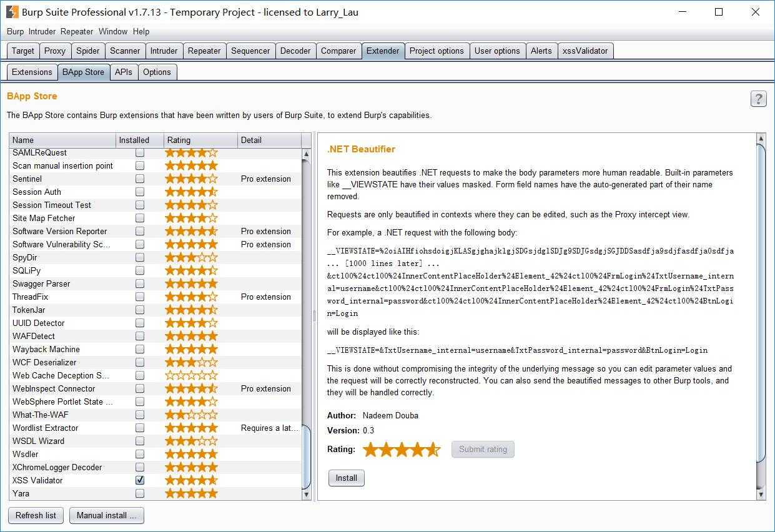This screenshot has height=532, width=775.
Task: Open the Burp menu
Action: coord(15,31)
